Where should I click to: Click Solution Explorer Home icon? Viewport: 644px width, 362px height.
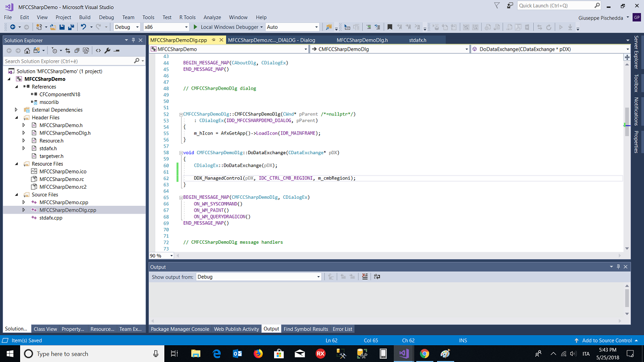[27, 50]
